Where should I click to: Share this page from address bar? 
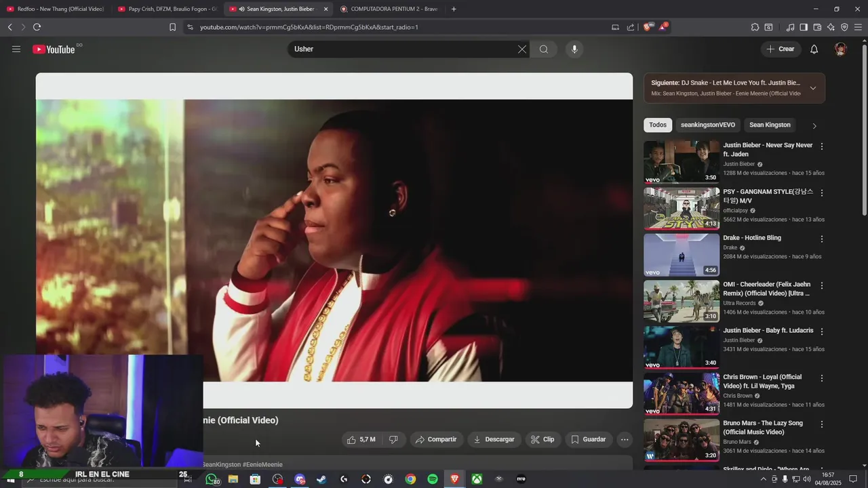click(x=631, y=27)
